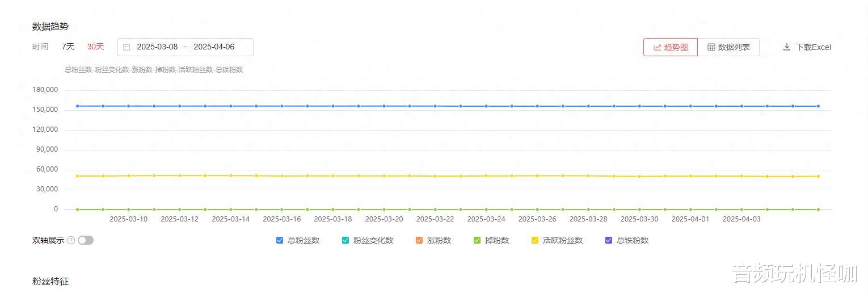Toggle the 双轴展示 switch
The height and width of the screenshot is (297, 868).
click(x=86, y=240)
